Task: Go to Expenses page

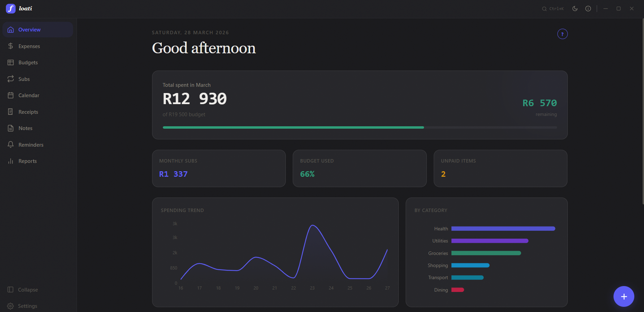Action: click(x=38, y=46)
